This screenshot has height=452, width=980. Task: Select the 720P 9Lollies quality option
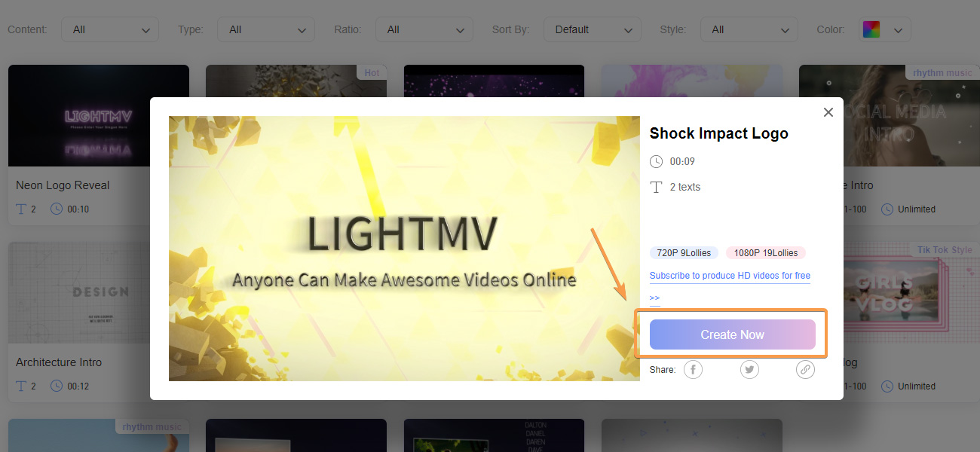pos(683,252)
